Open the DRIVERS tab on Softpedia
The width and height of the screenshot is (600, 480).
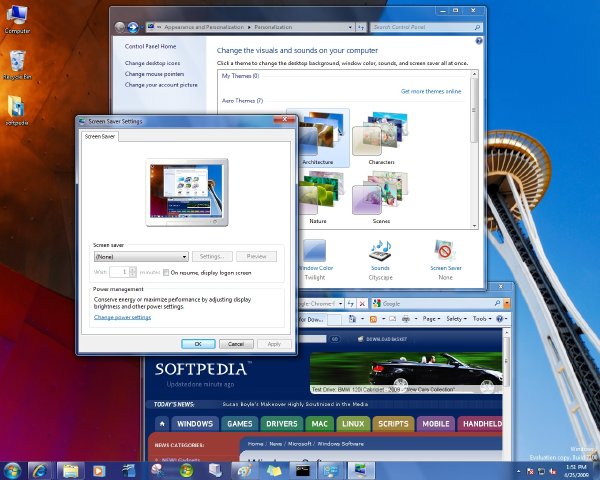tap(282, 424)
